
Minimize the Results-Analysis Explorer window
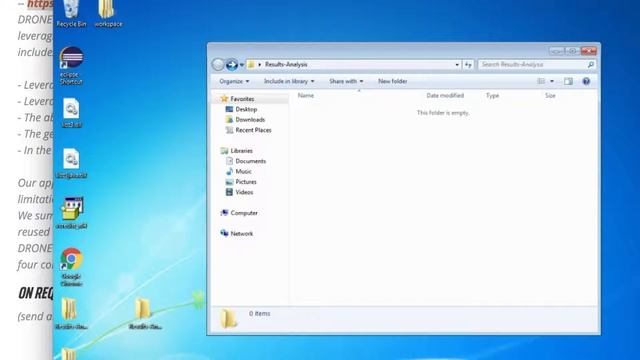[556, 51]
